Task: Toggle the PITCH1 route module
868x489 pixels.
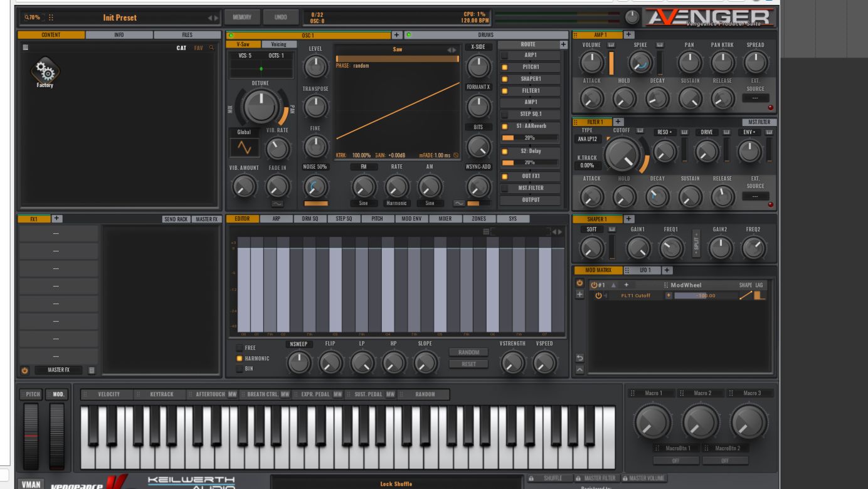Action: [504, 67]
